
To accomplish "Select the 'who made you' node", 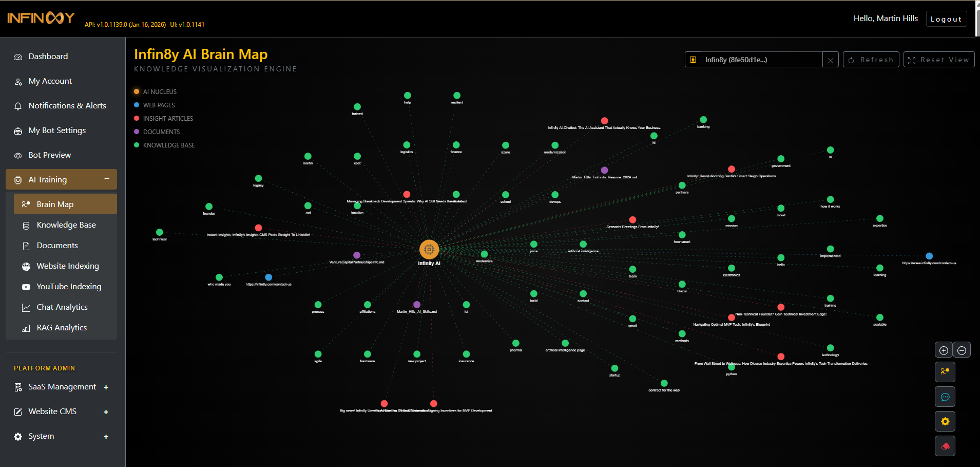I will [219, 277].
